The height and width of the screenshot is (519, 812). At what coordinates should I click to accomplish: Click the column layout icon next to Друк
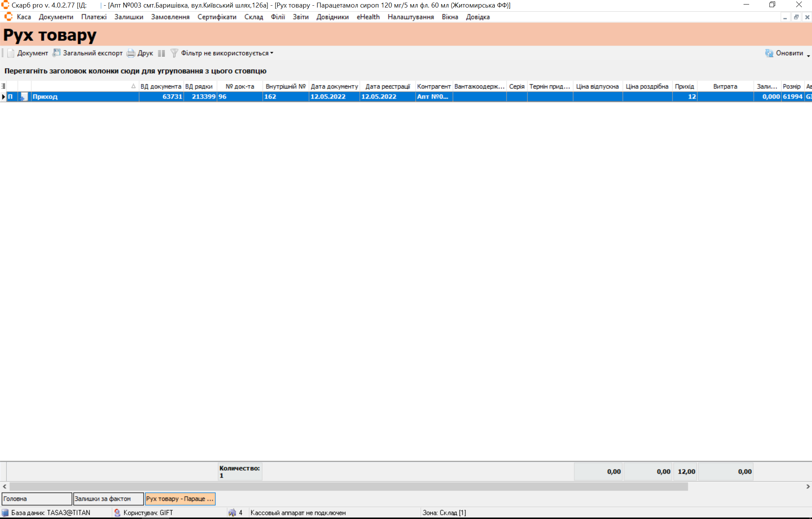pos(161,53)
